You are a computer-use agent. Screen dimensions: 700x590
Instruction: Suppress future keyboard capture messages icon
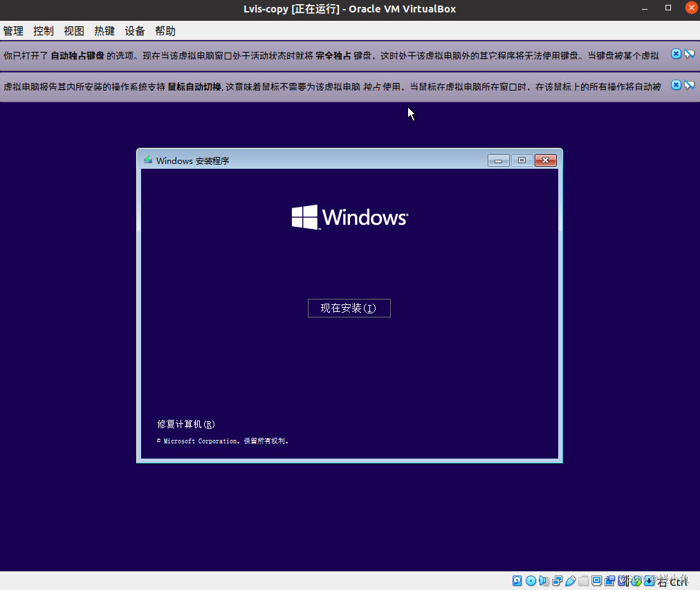[690, 54]
